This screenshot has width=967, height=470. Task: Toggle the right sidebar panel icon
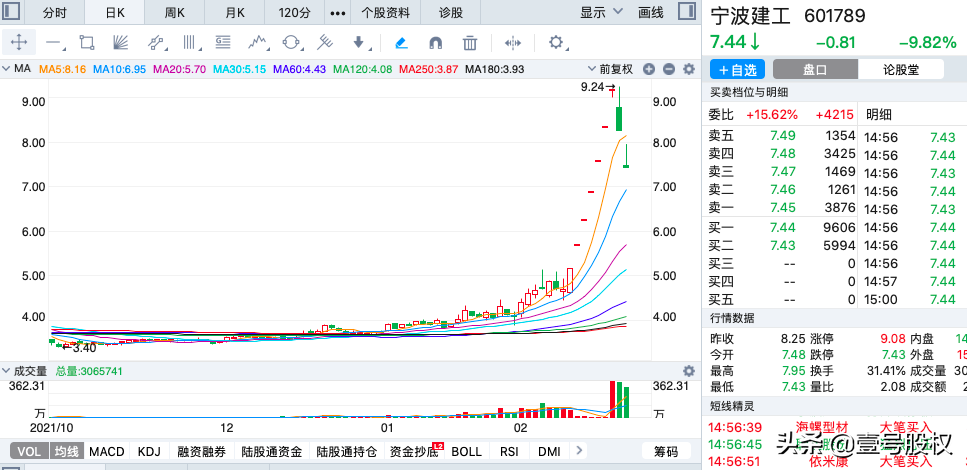click(x=684, y=13)
